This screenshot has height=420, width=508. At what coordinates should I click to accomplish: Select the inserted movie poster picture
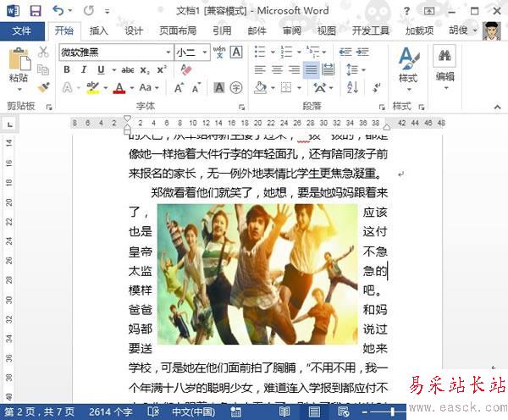257,274
